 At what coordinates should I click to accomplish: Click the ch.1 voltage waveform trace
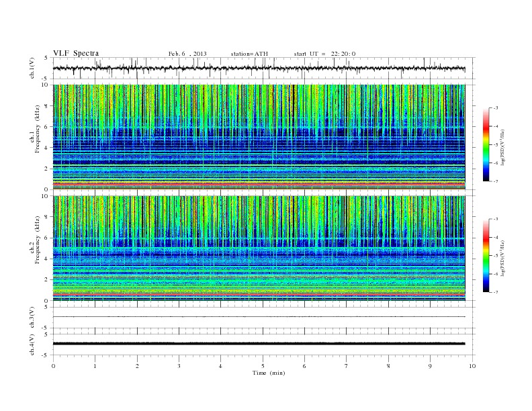(259, 68)
